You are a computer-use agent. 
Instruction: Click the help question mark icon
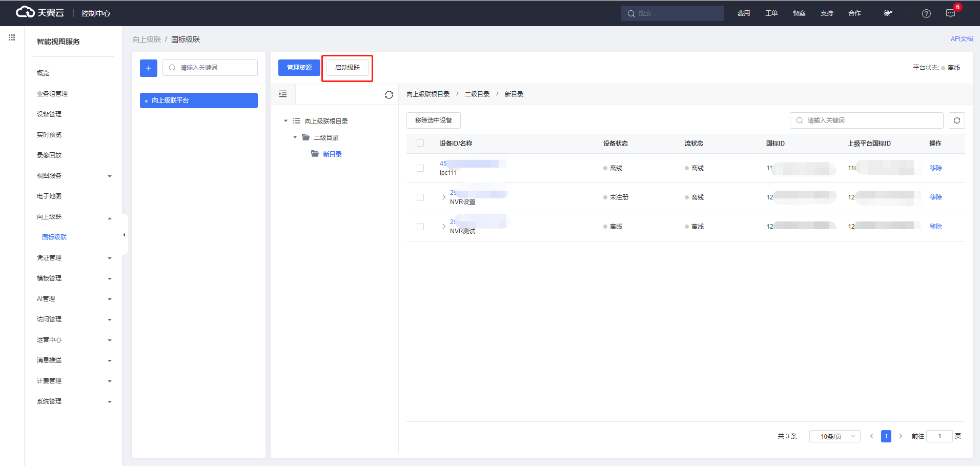click(x=926, y=14)
